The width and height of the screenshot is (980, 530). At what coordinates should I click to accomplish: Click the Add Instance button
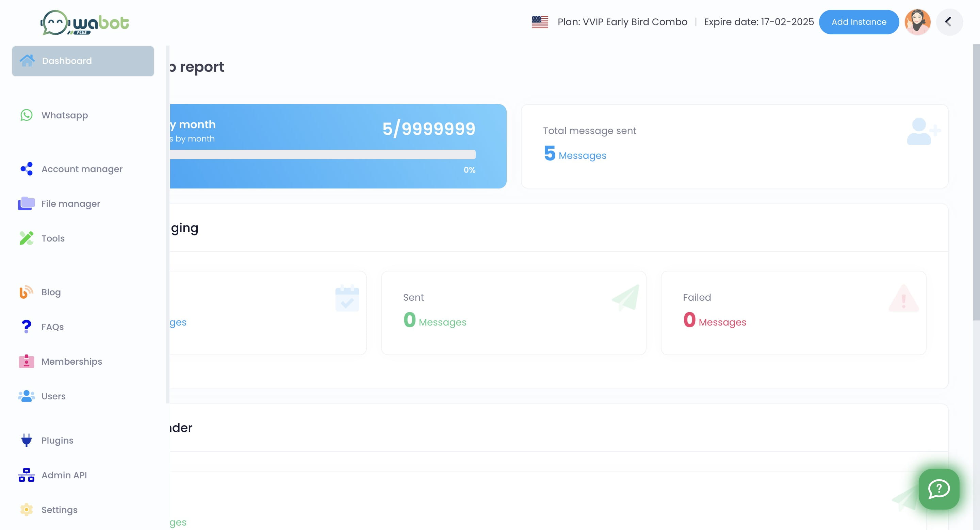(859, 22)
